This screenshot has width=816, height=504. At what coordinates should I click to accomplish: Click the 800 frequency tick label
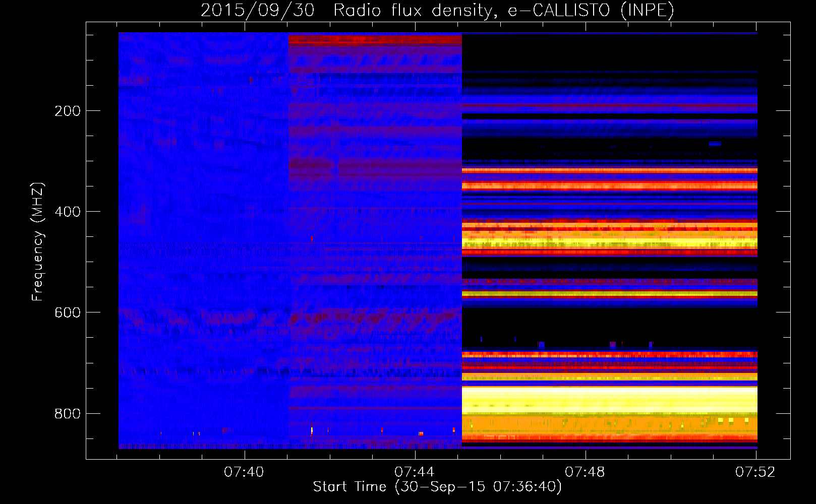[68, 414]
